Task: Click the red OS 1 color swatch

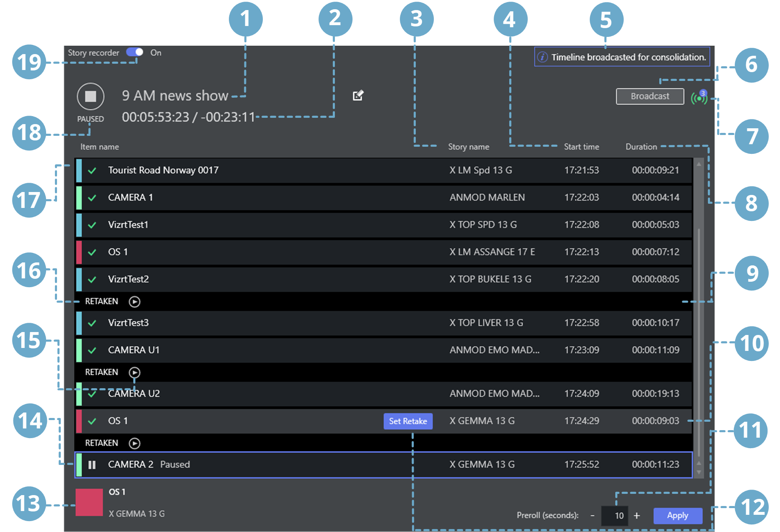Action: [89, 502]
